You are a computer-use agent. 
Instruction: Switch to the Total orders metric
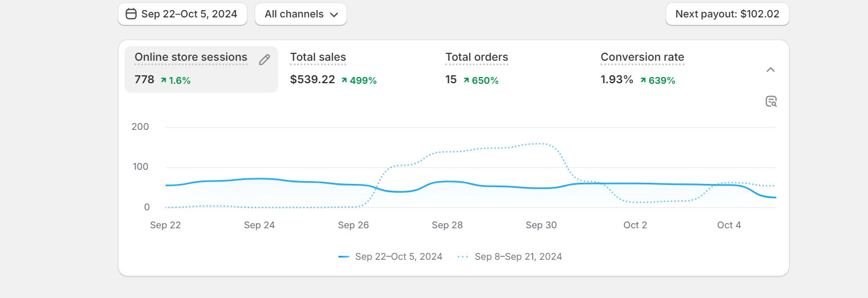(477, 57)
